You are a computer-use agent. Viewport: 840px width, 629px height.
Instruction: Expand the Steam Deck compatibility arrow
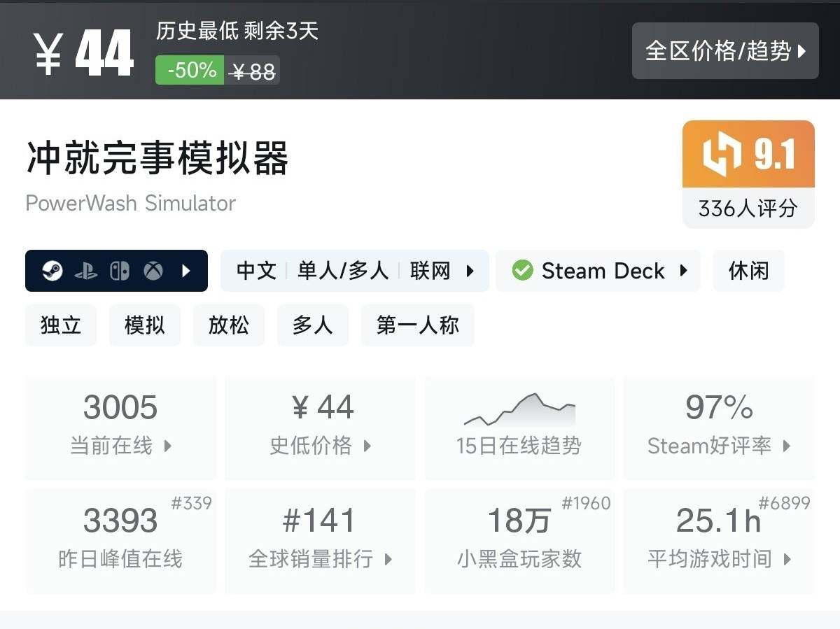pos(684,271)
